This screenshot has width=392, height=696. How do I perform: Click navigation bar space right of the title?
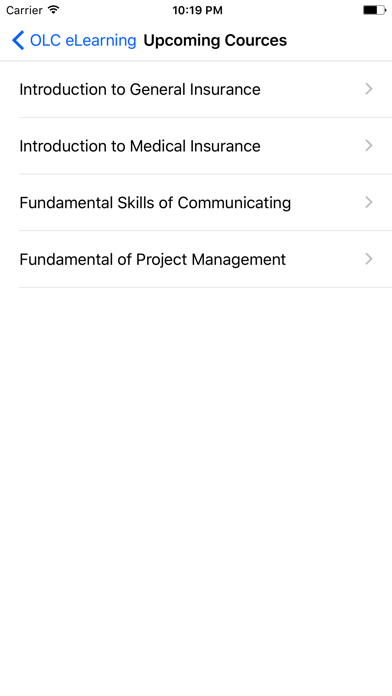340,40
